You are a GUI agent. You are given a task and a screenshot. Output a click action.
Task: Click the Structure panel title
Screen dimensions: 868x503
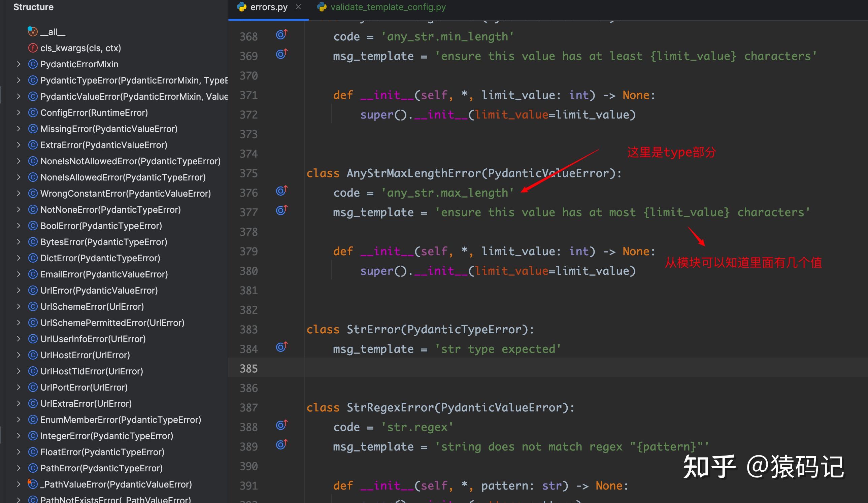[x=33, y=6]
